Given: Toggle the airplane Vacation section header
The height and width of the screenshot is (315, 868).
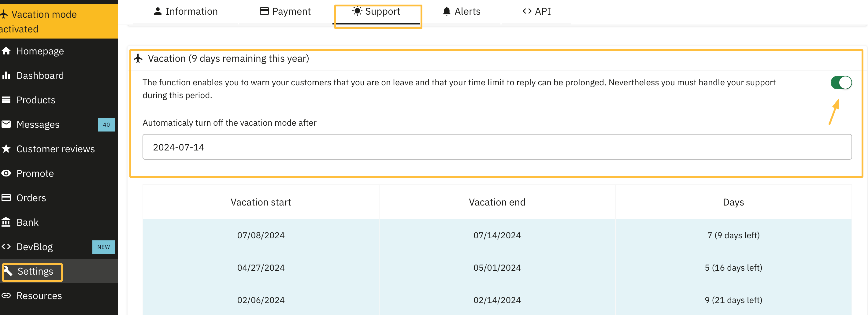Looking at the screenshot, I should (228, 58).
